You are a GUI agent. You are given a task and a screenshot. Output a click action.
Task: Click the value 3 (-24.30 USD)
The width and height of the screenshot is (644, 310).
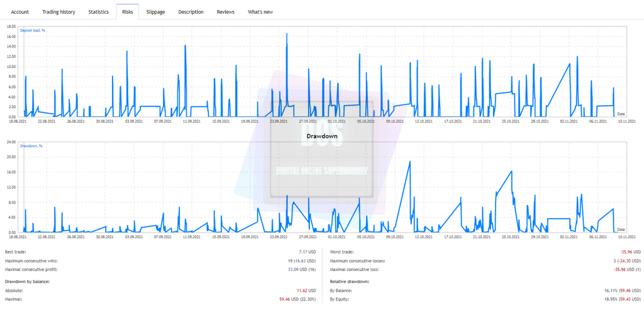click(626, 261)
